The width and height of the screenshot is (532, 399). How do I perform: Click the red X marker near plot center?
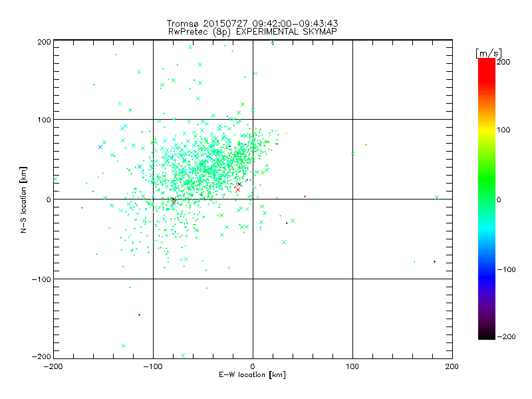click(x=238, y=190)
